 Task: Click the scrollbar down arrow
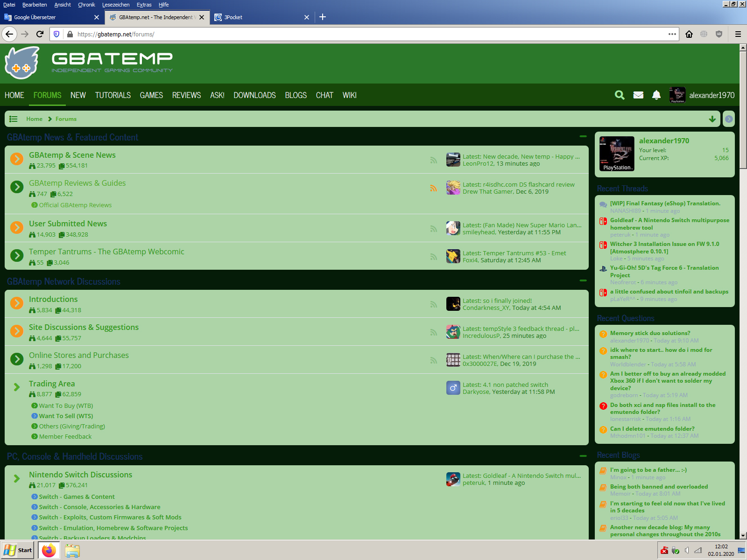click(743, 536)
